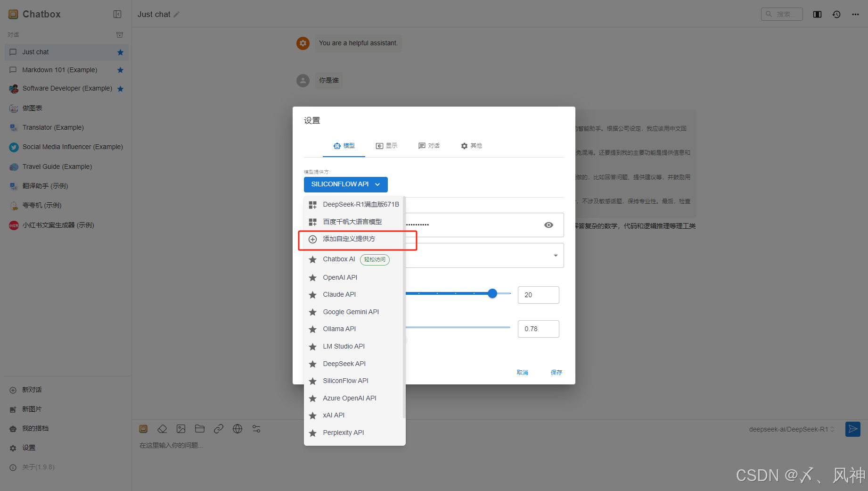Open the Just chat conversation
This screenshot has height=491, width=868.
click(66, 52)
